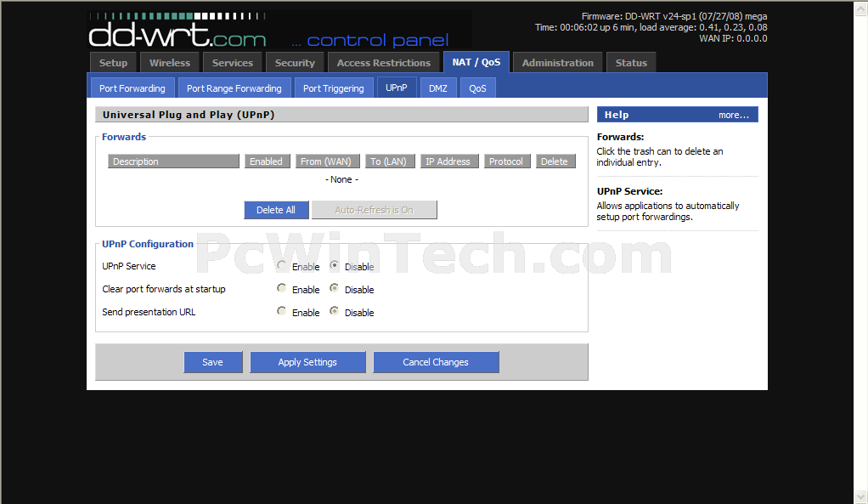Click the Time and load average text
This screenshot has width=868, height=504.
[651, 27]
